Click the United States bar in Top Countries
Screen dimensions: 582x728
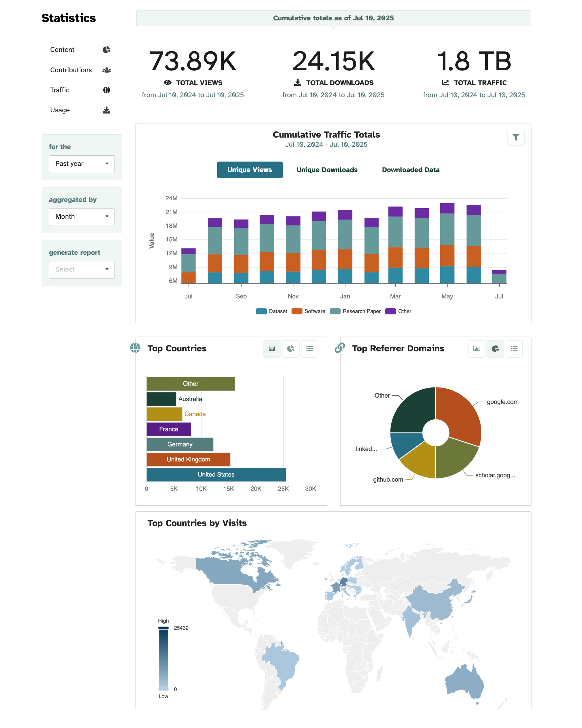pos(216,474)
